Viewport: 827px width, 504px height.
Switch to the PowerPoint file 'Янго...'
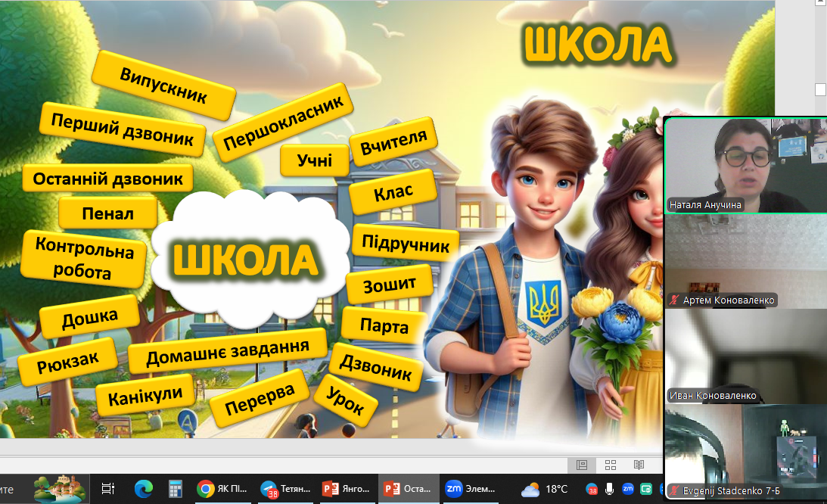(x=346, y=489)
